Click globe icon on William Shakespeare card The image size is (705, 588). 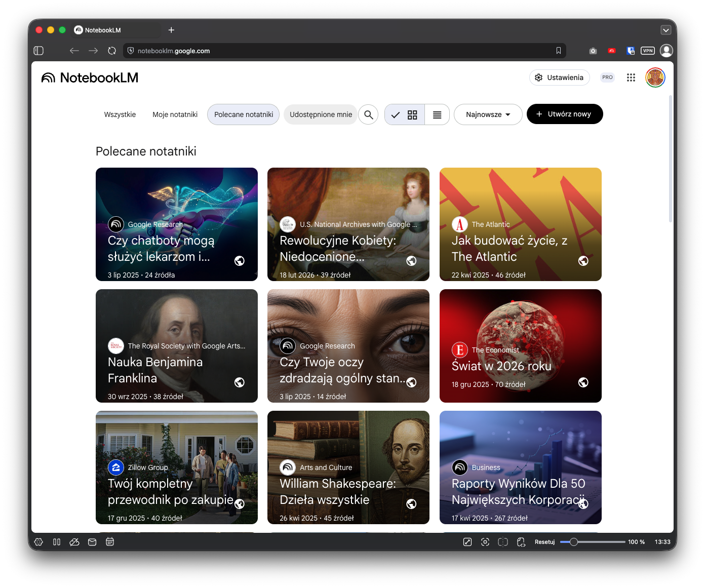click(411, 504)
